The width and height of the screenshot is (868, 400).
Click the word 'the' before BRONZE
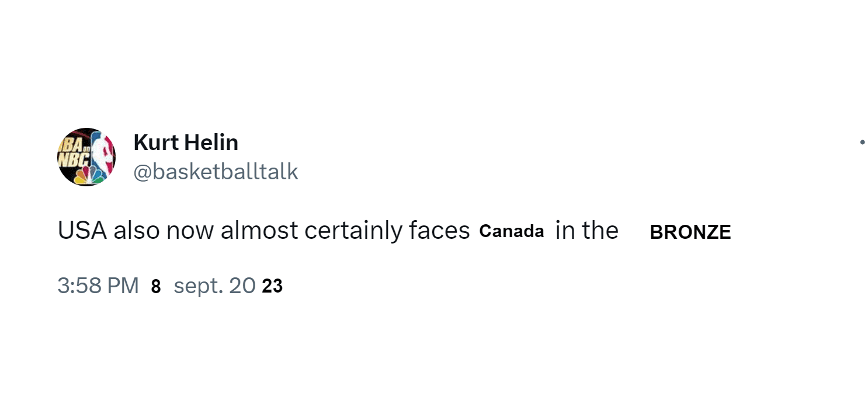pyautogui.click(x=600, y=231)
